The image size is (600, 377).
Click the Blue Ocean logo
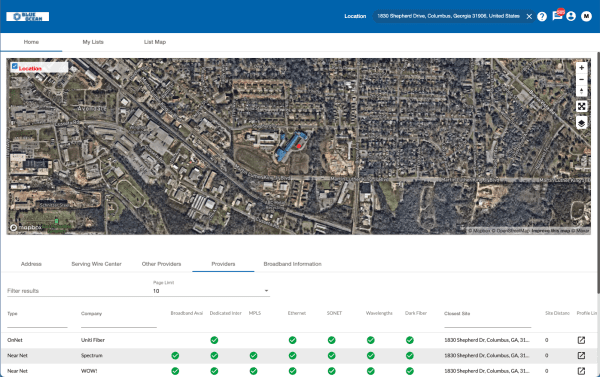pyautogui.click(x=28, y=16)
